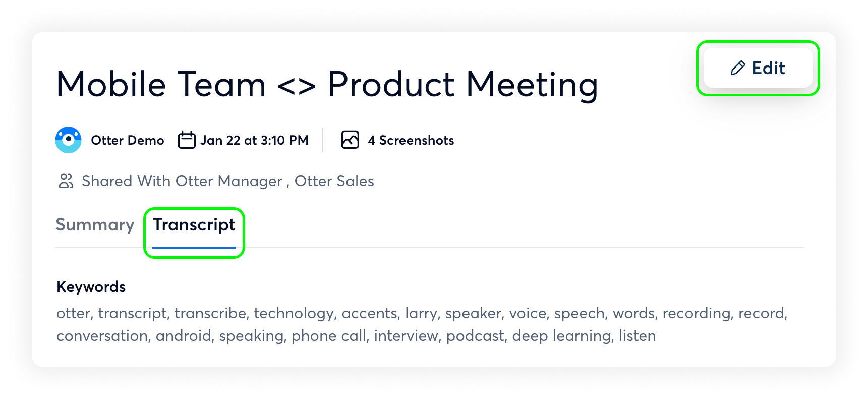Click the Otter Demo avatar icon
This screenshot has width=868, height=399.
(68, 140)
